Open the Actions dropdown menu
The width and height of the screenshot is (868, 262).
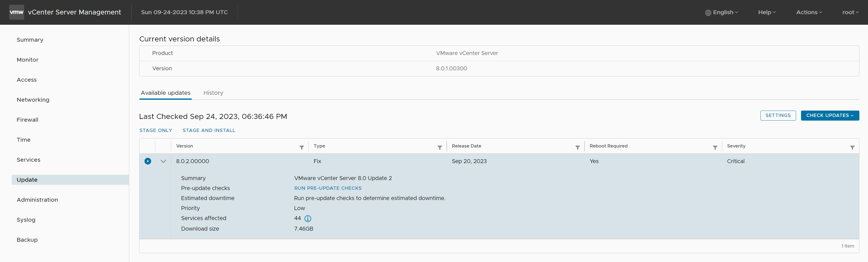tap(809, 12)
